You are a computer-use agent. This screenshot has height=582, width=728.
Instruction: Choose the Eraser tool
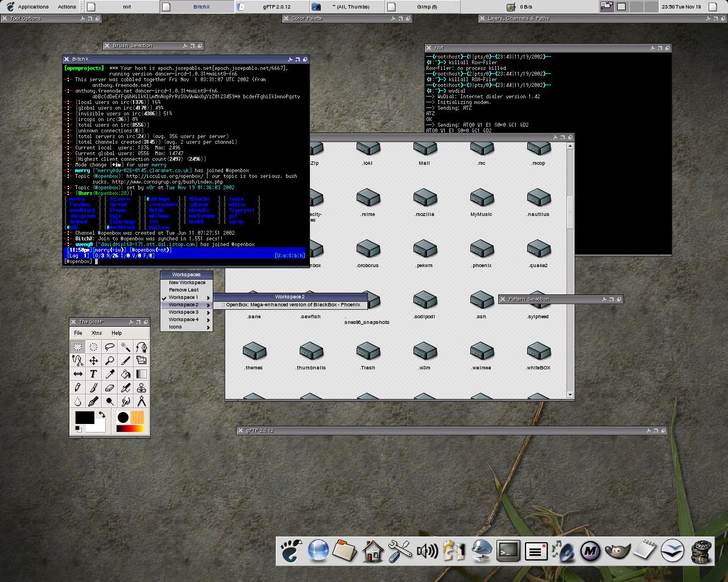pos(110,388)
